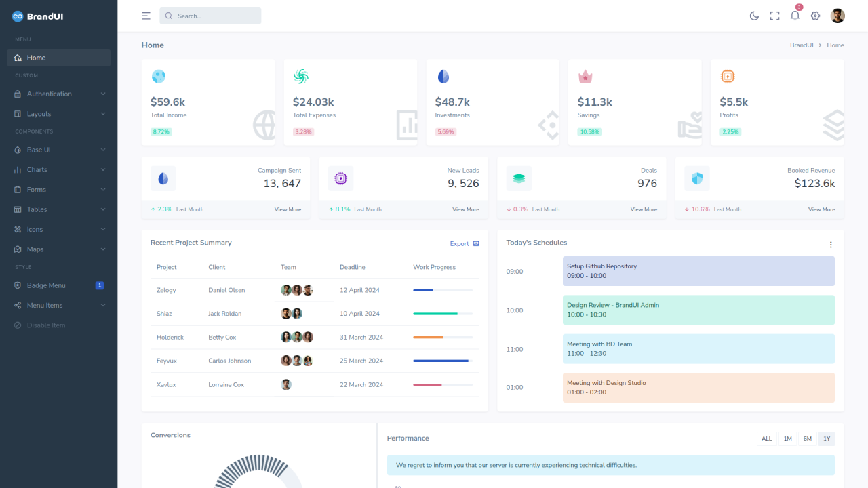Expand Forms menu chevron

tap(103, 190)
